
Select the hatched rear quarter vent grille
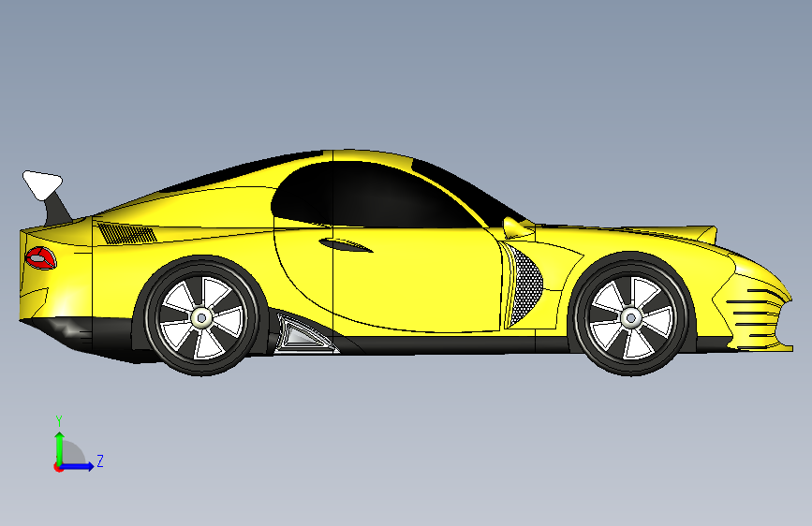[127, 233]
